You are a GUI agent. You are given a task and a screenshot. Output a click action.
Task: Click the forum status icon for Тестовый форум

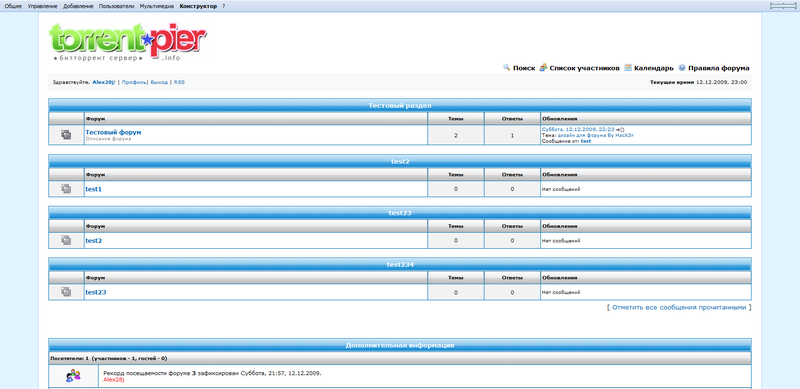66,135
